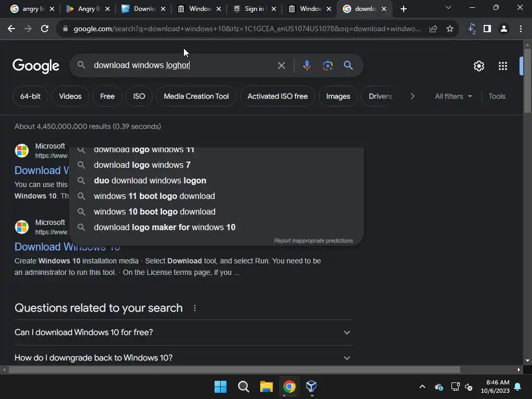This screenshot has height=399, width=532.
Task: Select the ISO filter chip
Action: (x=139, y=96)
